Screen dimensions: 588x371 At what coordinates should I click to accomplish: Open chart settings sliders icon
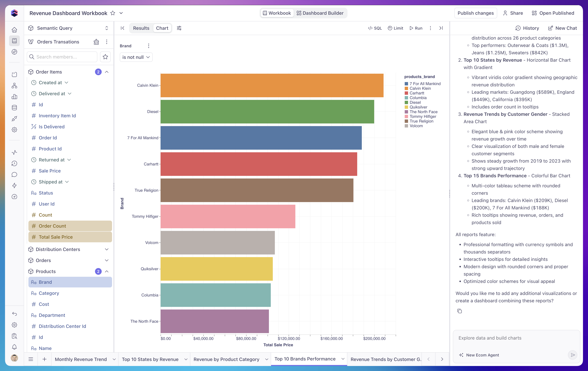179,28
